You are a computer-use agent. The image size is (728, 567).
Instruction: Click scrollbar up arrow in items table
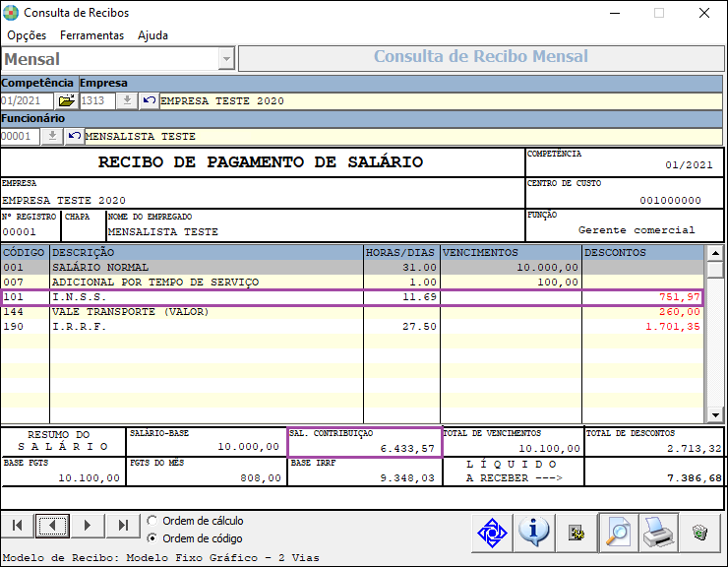[715, 253]
